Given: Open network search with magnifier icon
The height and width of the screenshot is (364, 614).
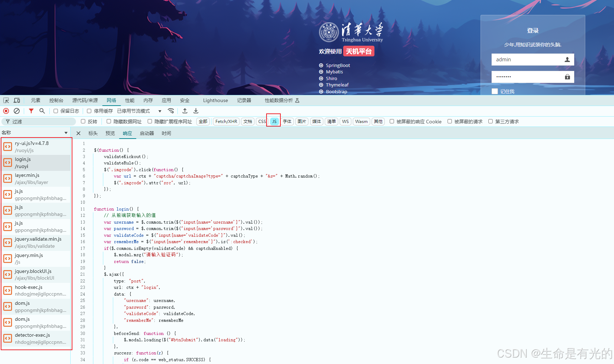Looking at the screenshot, I should tap(42, 111).
